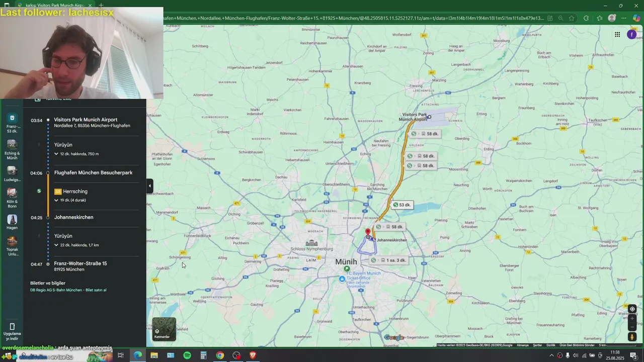Click the red destination pin on map

[368, 232]
